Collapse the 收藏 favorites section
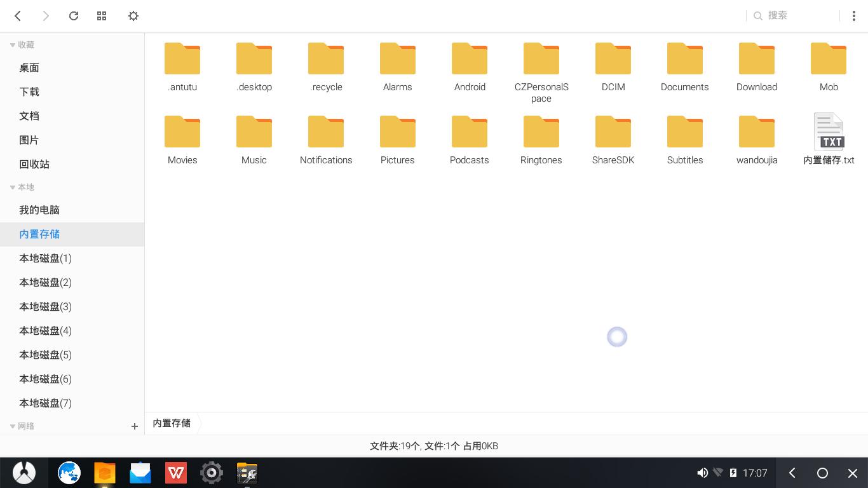The image size is (868, 488). pyautogui.click(x=13, y=44)
